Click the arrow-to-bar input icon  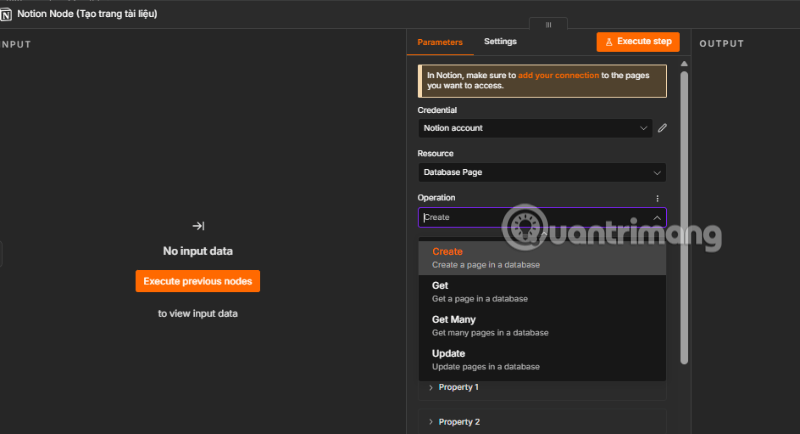pyautogui.click(x=198, y=226)
